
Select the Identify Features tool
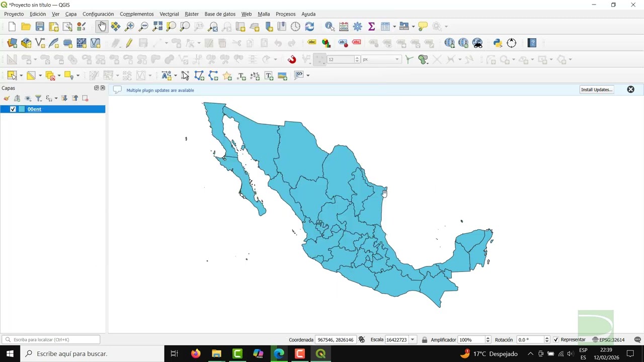(x=330, y=27)
